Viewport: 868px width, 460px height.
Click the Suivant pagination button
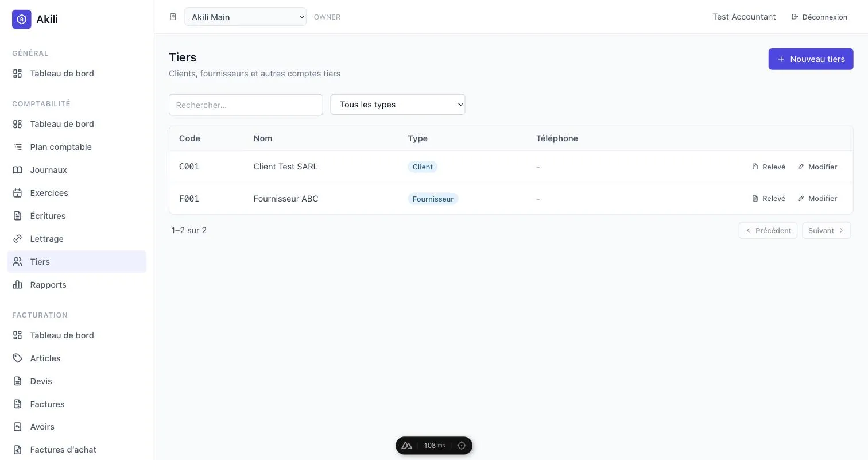(x=827, y=230)
